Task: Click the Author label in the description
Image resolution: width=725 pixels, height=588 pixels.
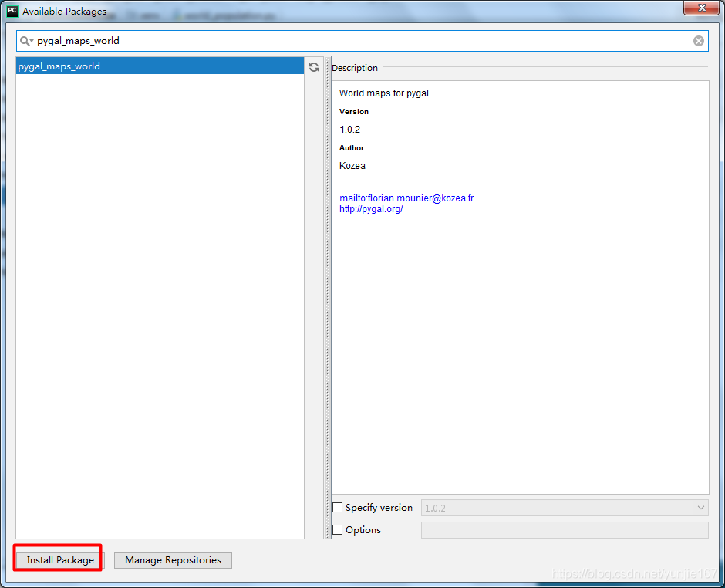Action: point(352,147)
